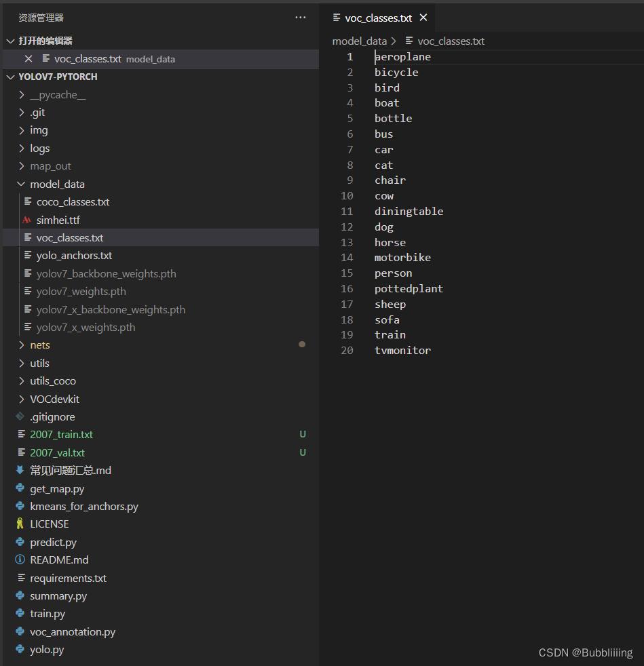This screenshot has height=666, width=644.
Task: Click model_data in the breadcrumb path
Action: 359,41
